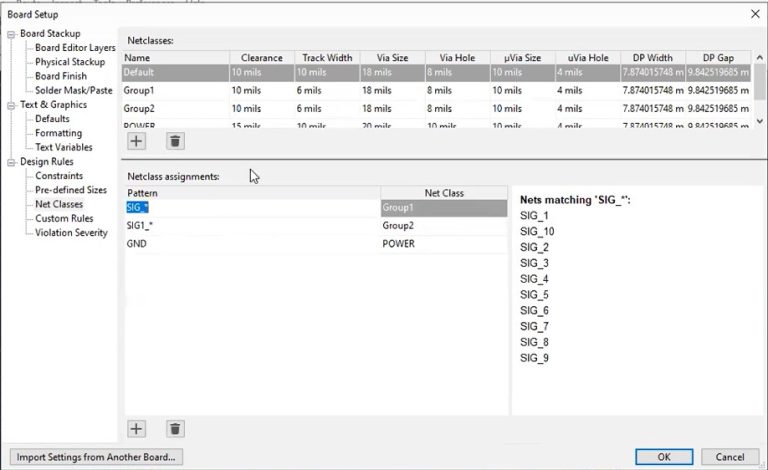Cancel the Board Setup dialog

(x=729, y=457)
